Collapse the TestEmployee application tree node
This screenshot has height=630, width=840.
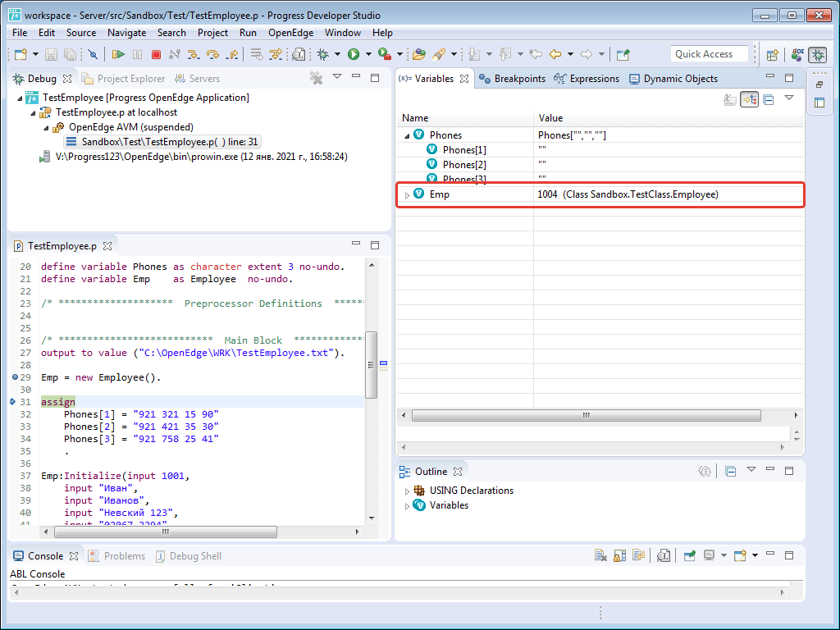tap(20, 98)
